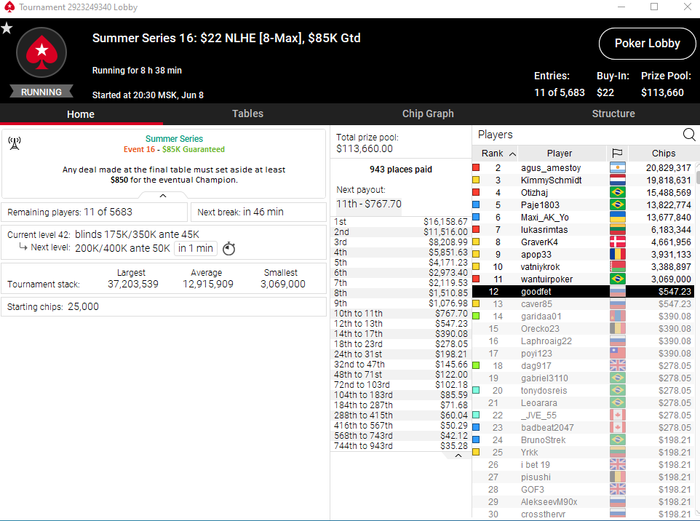Open the player search magnifier
The image size is (700, 521).
[x=689, y=134]
